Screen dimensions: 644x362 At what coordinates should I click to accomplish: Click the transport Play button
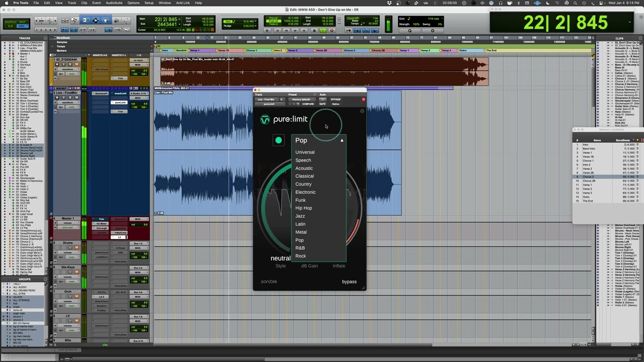[x=323, y=31]
